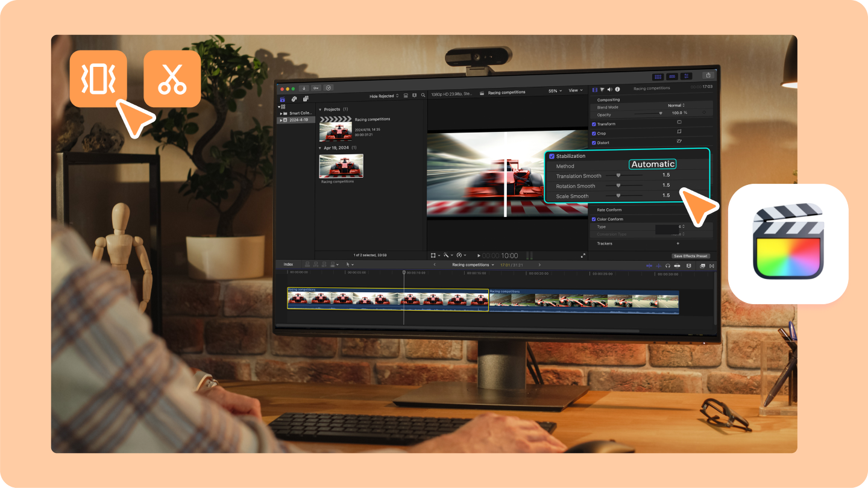The image size is (868, 488).
Task: Click the solo headphone icon above the timeline
Action: pos(668,266)
